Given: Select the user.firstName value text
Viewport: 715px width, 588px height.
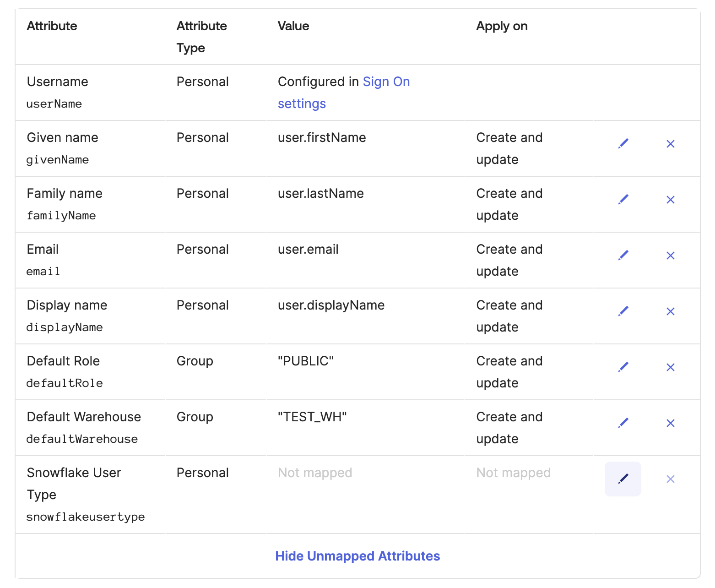Looking at the screenshot, I should tap(322, 138).
